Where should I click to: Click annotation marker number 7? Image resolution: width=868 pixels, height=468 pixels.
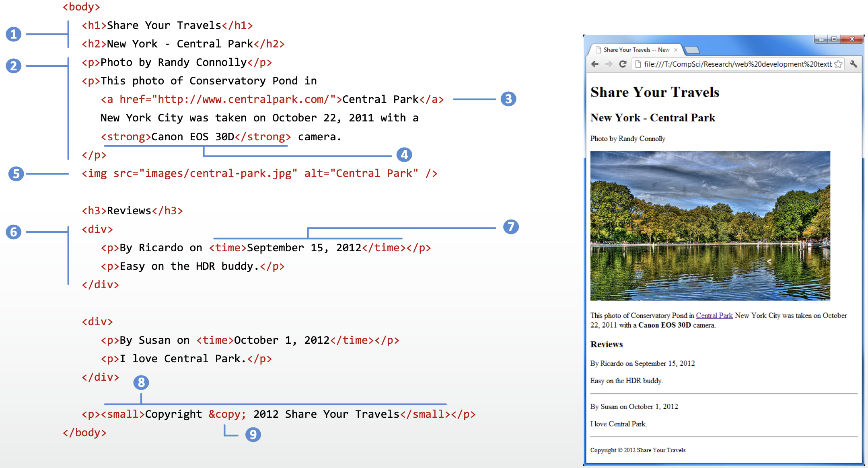point(511,227)
